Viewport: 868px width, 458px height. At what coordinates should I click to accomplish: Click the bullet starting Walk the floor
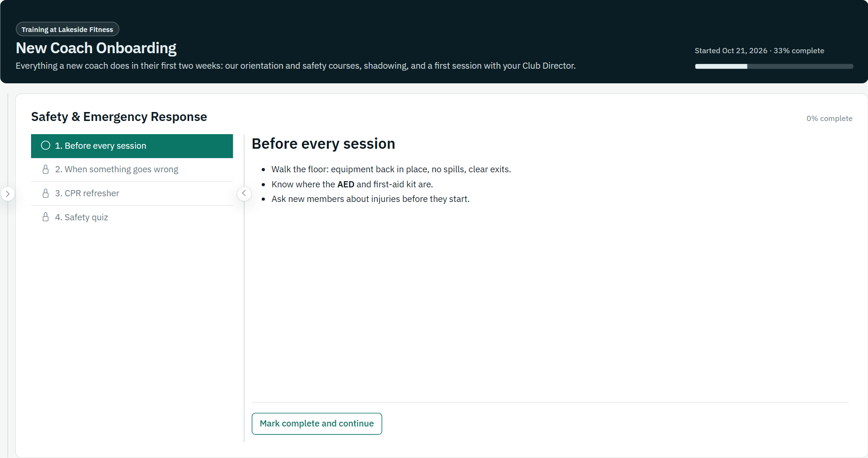tap(391, 169)
